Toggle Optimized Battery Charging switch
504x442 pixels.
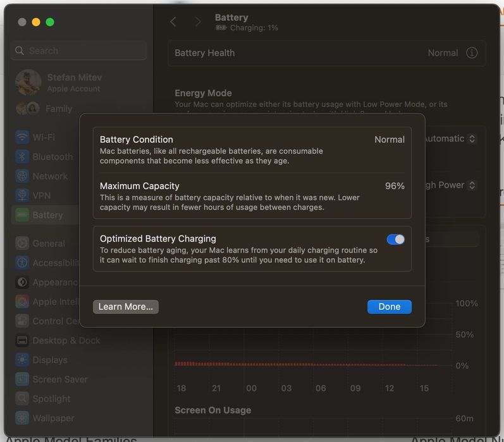tap(395, 240)
